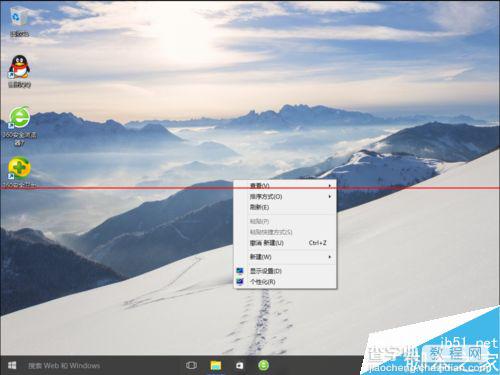Select the 360 security guard desktop shortcut
Image resolution: width=500 pixels, height=375 pixels.
point(19,173)
